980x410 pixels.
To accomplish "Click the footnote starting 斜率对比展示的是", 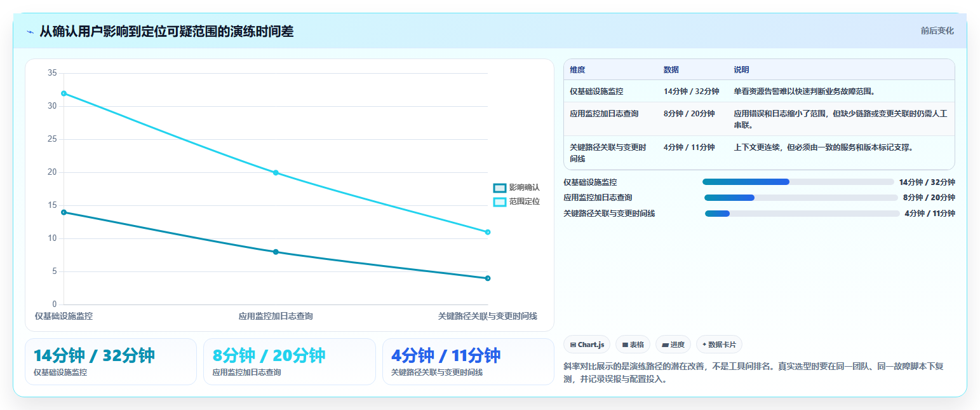I will [x=755, y=373].
